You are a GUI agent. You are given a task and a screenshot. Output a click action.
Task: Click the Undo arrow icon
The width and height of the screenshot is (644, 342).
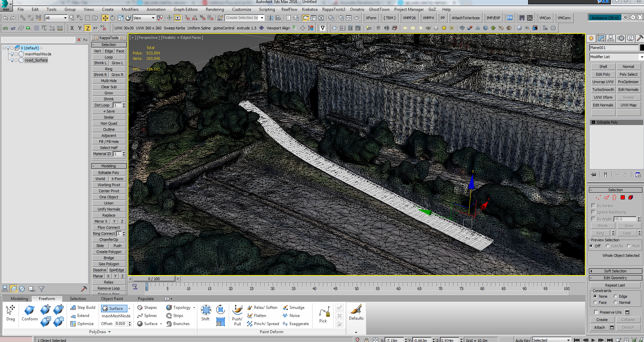pyautogui.click(x=5, y=18)
